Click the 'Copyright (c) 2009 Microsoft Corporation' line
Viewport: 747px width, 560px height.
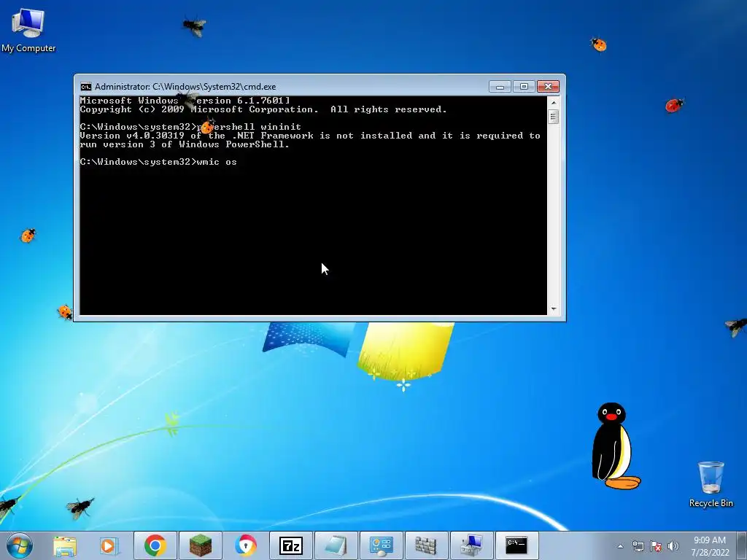[x=263, y=109]
